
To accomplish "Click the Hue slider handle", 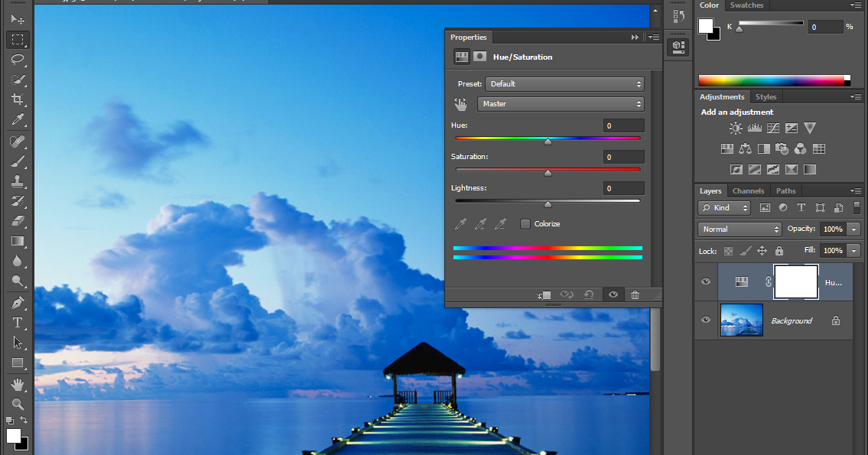I will pos(548,141).
